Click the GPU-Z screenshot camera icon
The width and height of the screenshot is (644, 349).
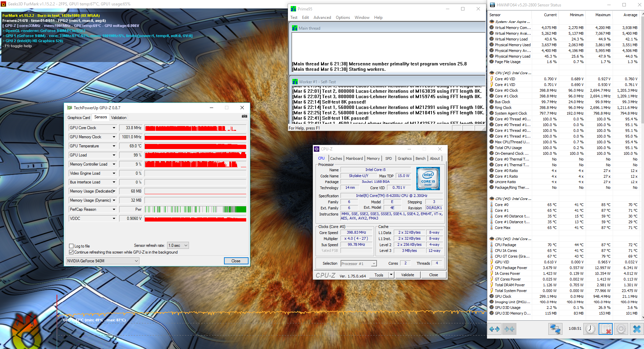(245, 116)
